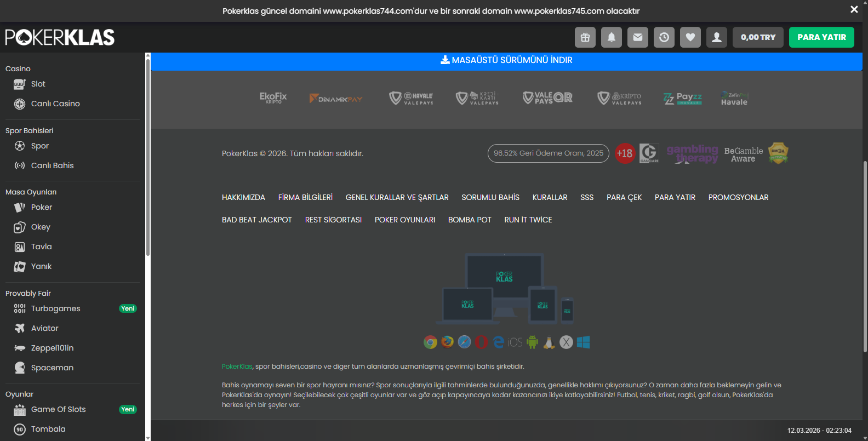Open POKER OYUNLARI footer link

pyautogui.click(x=405, y=220)
